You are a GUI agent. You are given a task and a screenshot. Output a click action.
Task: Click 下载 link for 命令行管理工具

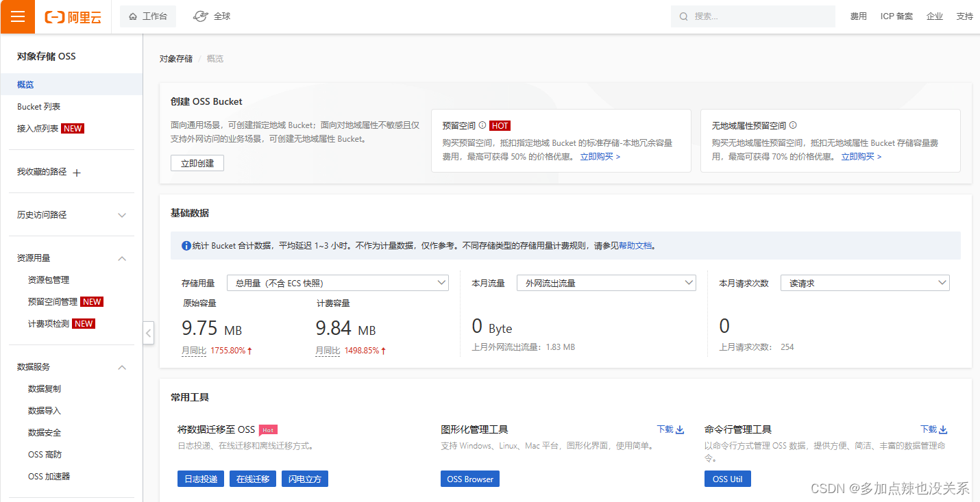click(x=929, y=429)
